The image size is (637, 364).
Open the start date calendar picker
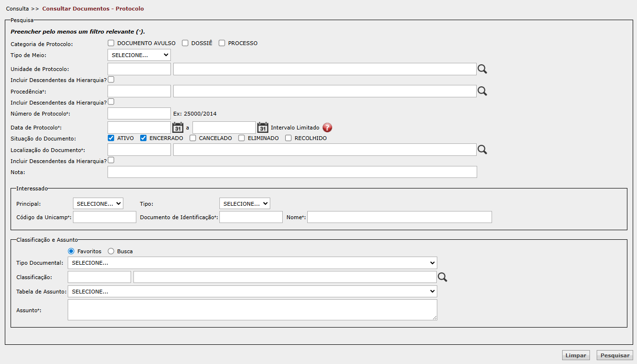(178, 128)
